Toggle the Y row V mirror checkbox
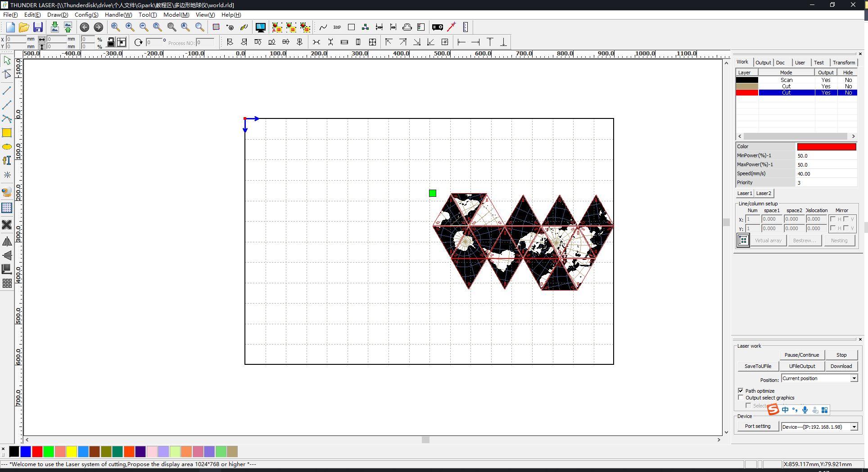The width and height of the screenshot is (868, 472). pos(846,228)
